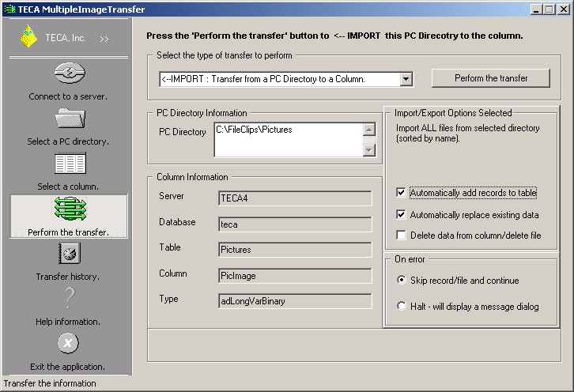Click 'Help information.' label
The image size is (574, 392).
[x=68, y=322]
